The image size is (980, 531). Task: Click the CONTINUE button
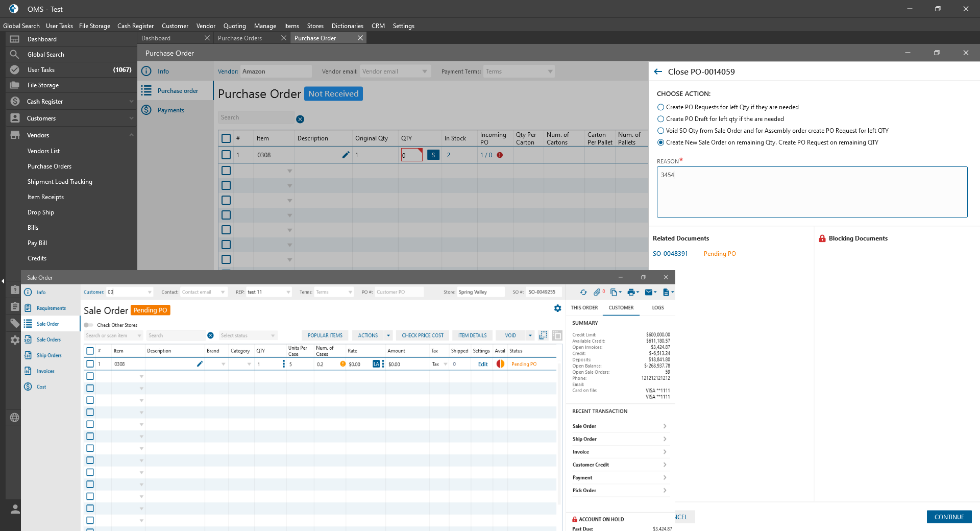click(x=949, y=517)
